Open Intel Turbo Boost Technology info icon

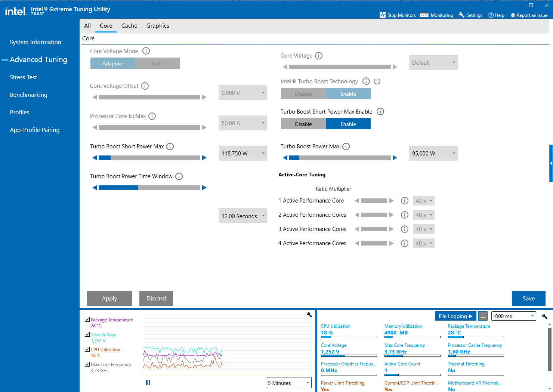tap(366, 81)
